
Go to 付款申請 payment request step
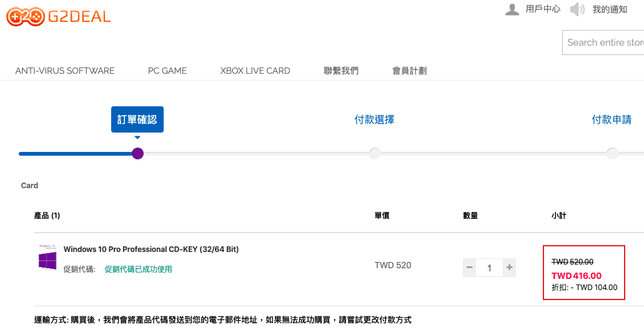tap(612, 119)
